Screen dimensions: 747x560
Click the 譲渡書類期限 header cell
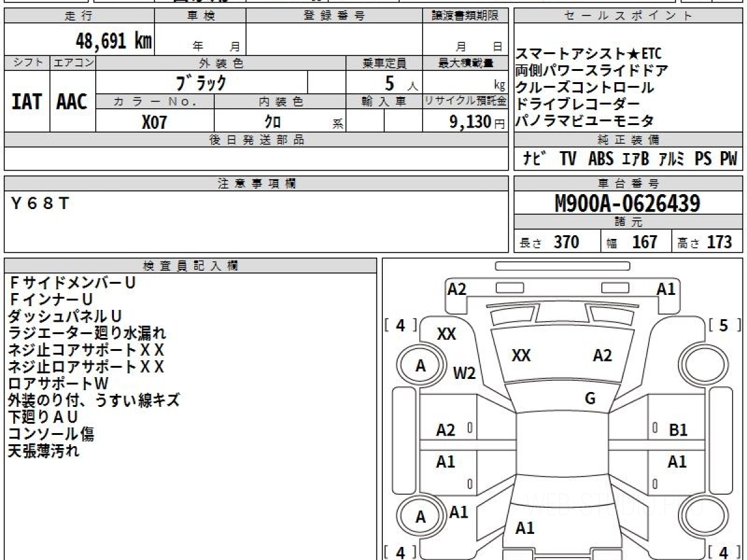point(466,16)
